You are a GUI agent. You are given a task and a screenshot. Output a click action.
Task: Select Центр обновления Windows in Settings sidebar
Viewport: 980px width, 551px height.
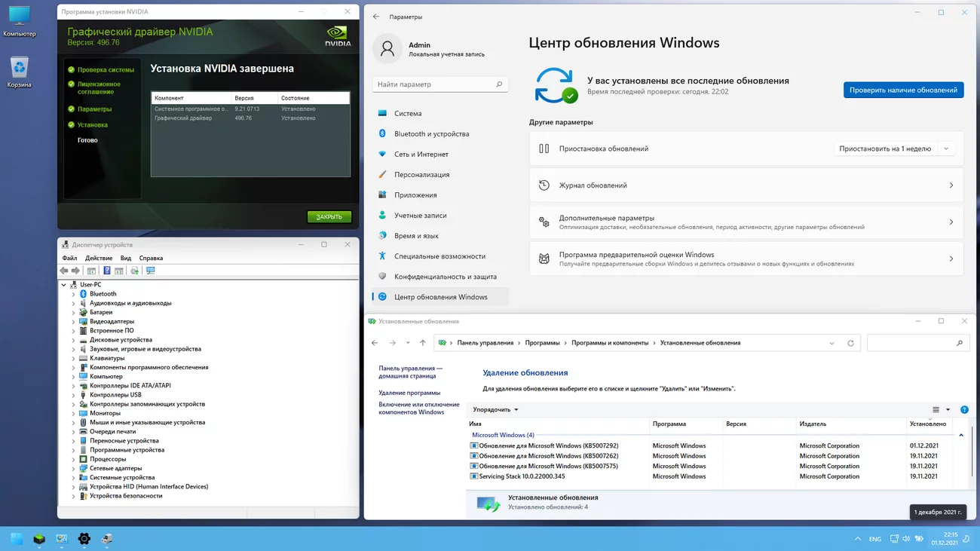(x=441, y=297)
